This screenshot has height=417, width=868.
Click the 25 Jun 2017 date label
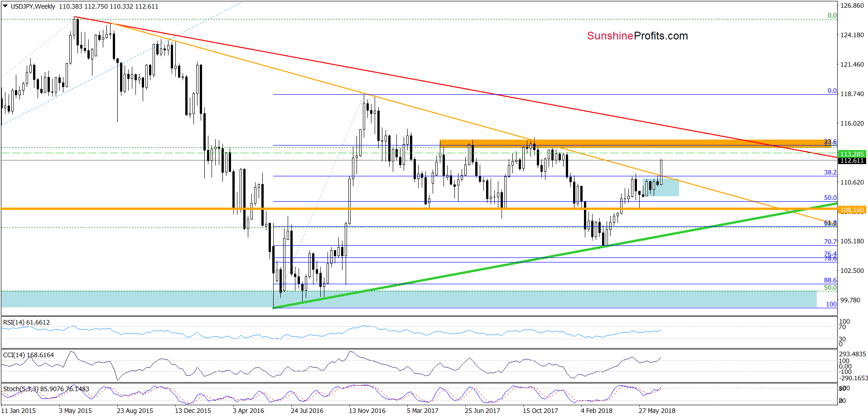point(482,411)
